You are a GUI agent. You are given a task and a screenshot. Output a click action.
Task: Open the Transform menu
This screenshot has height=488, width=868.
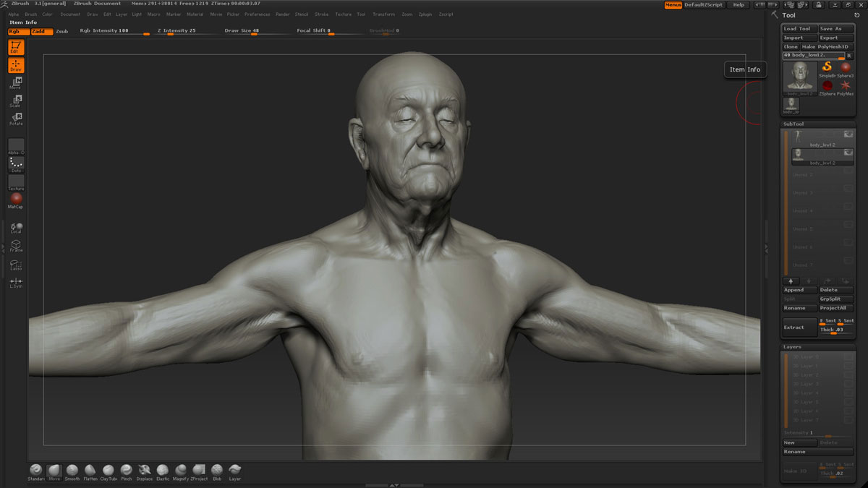(x=383, y=14)
